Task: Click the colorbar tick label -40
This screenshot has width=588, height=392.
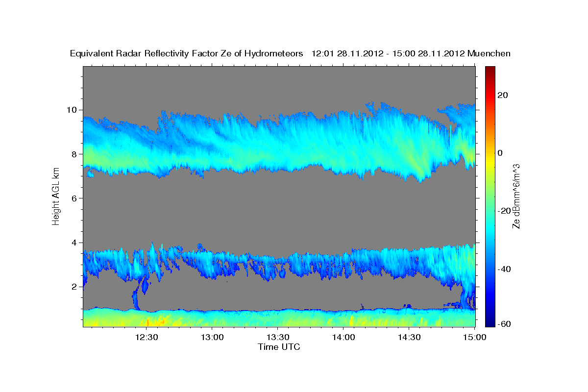Action: tap(504, 269)
